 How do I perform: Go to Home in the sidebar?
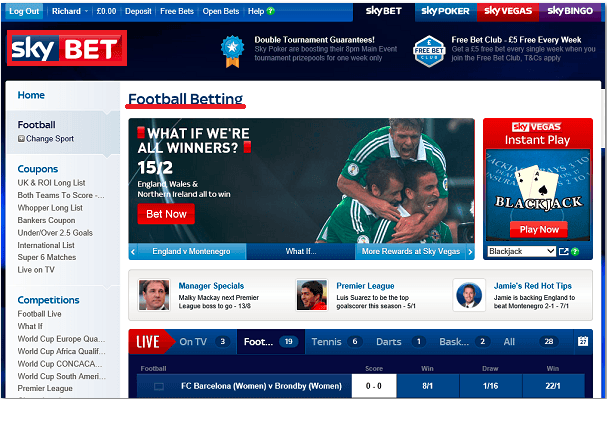31,95
